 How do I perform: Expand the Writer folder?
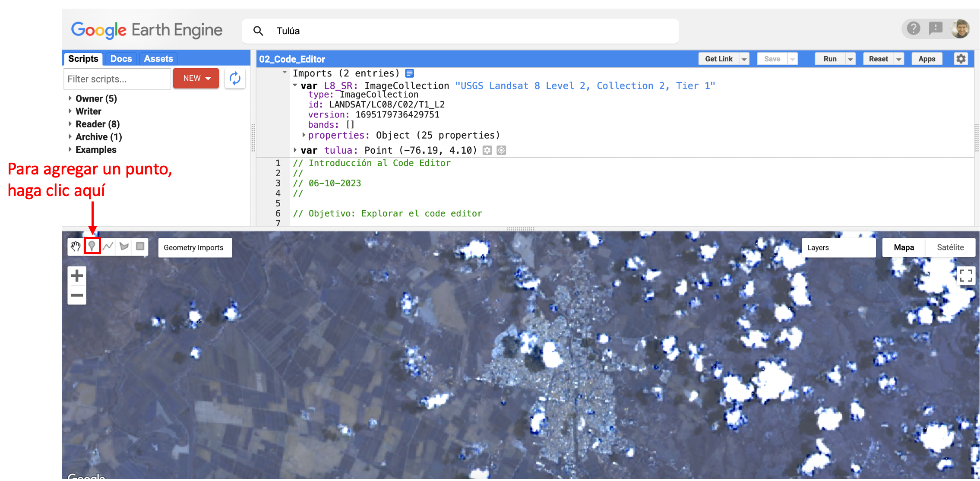[70, 111]
